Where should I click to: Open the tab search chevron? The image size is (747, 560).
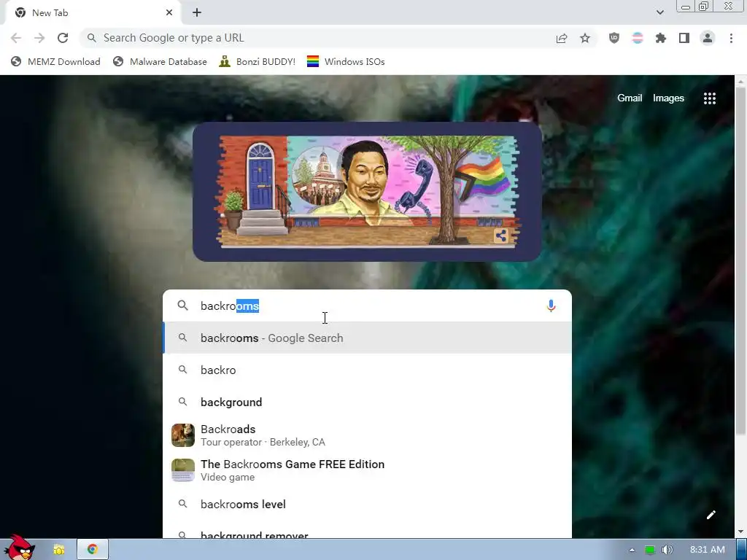click(659, 12)
